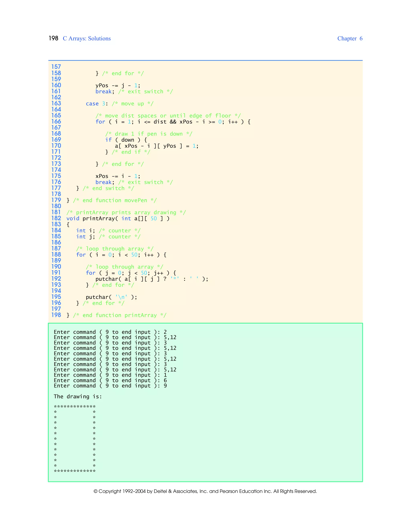Screen dimensions: 411x532
Task: Click "a[ xPos - i ][ yPos ] = 1;" line
Action: 157,146
